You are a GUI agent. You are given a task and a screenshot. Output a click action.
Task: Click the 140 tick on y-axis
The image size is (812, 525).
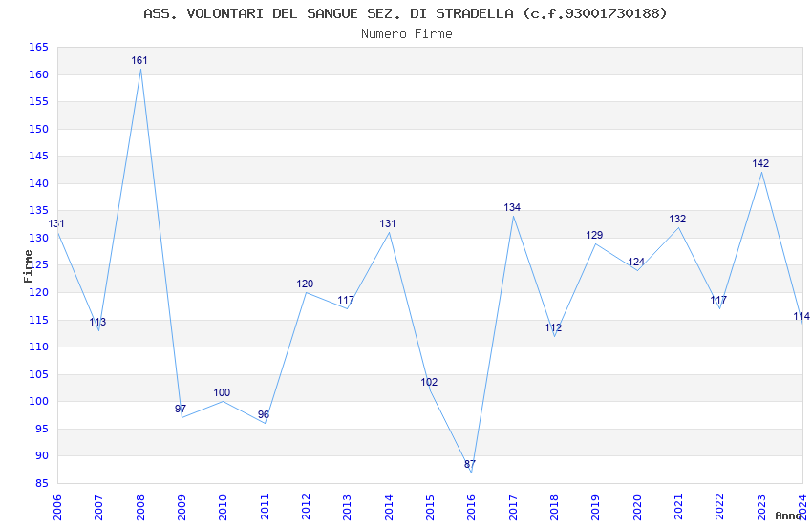pyautogui.click(x=38, y=183)
